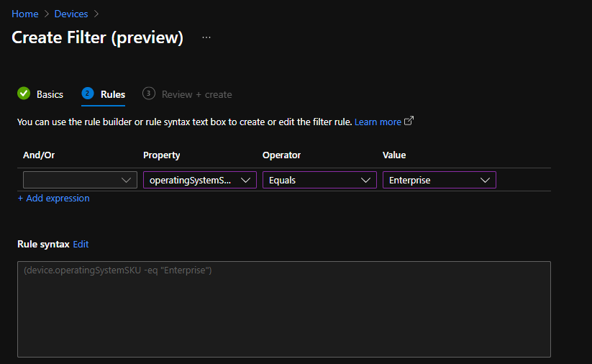The width and height of the screenshot is (592, 364).
Task: Click the green checkmark icon beside Basics
Action: [x=24, y=94]
